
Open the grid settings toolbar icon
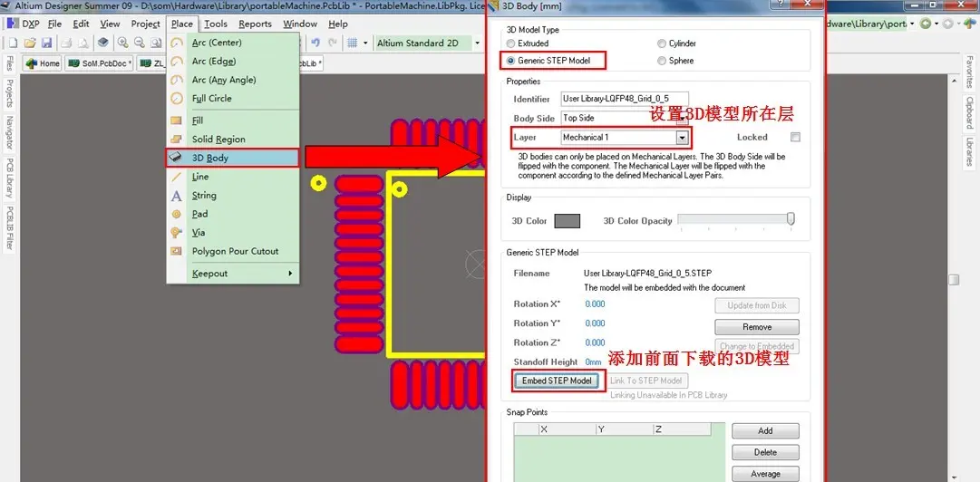[352, 43]
